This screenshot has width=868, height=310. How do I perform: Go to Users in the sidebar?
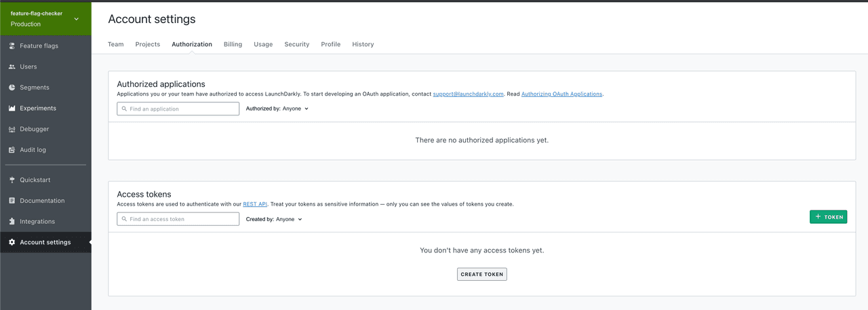click(45, 66)
